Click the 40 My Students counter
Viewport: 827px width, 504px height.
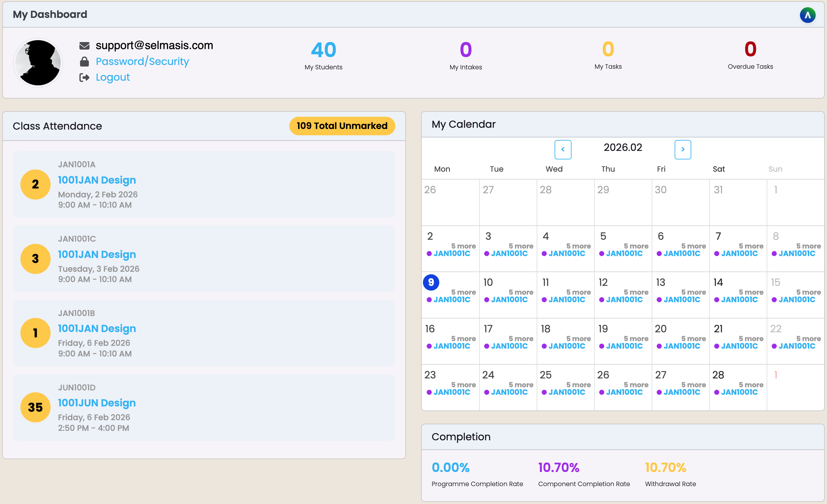tap(323, 50)
